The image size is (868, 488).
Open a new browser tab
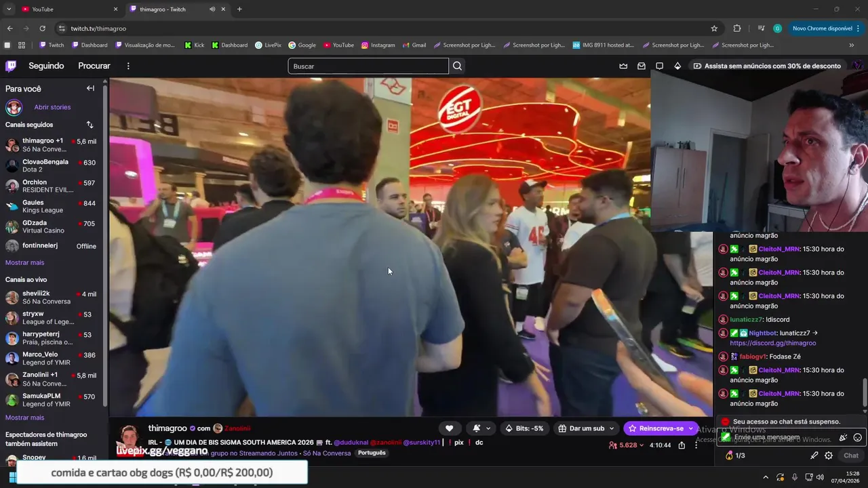[x=239, y=9]
